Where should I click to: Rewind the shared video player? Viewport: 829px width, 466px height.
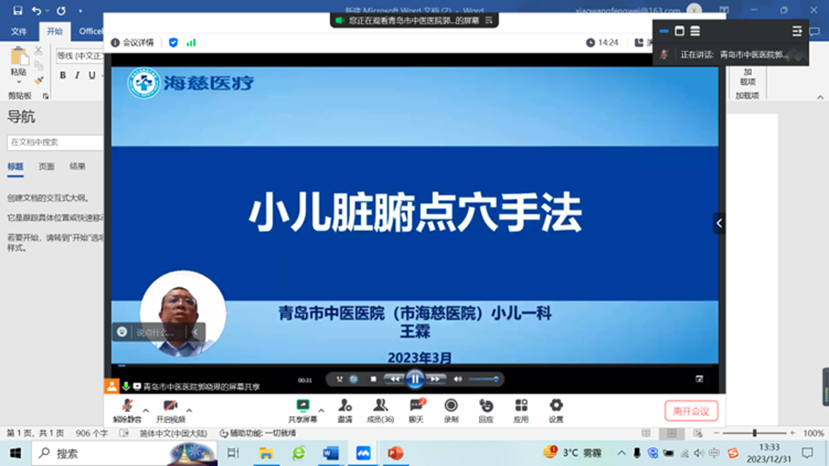(x=394, y=379)
